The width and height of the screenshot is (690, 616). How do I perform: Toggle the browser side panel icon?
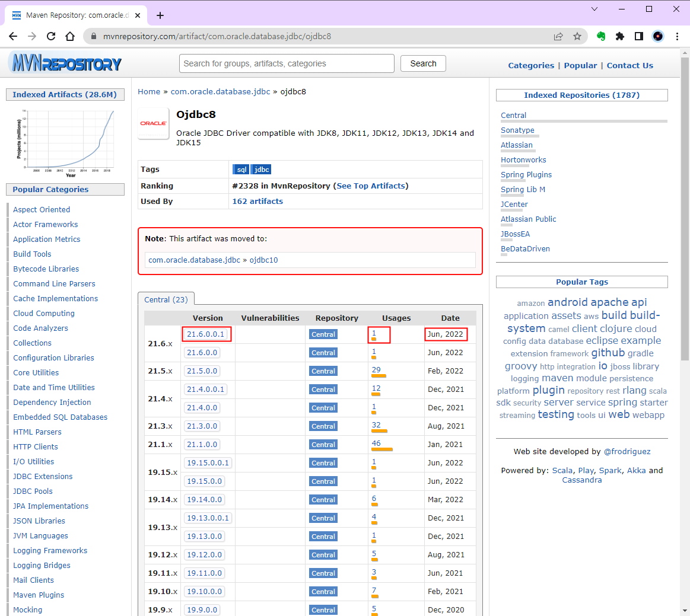(639, 37)
